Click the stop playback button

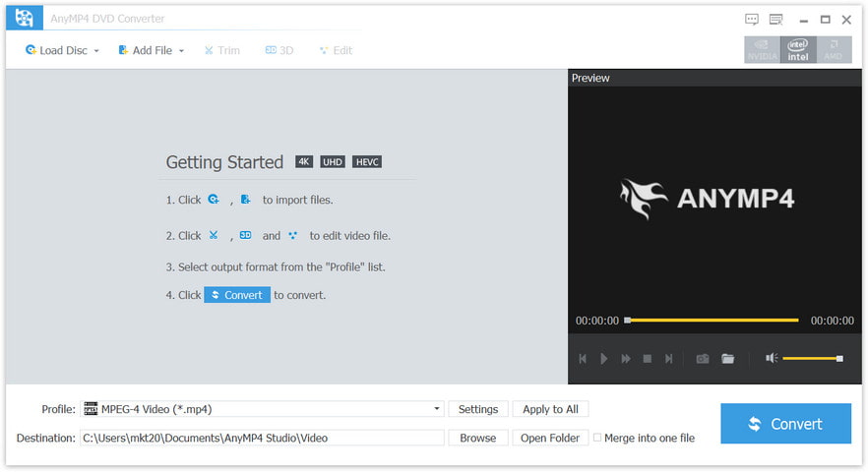(648, 359)
